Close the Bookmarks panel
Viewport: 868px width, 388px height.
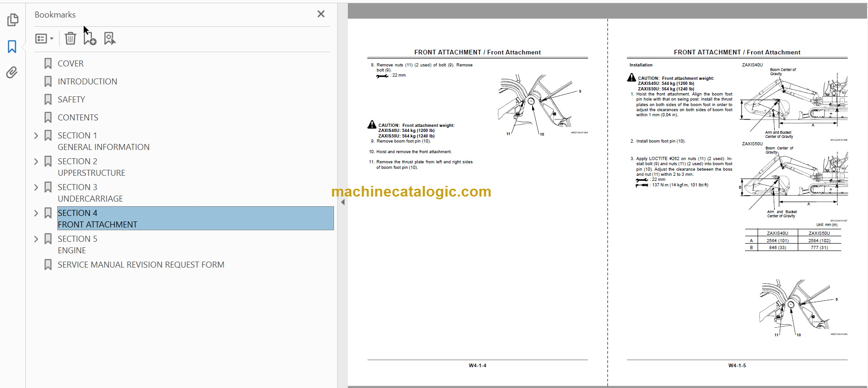[x=321, y=14]
